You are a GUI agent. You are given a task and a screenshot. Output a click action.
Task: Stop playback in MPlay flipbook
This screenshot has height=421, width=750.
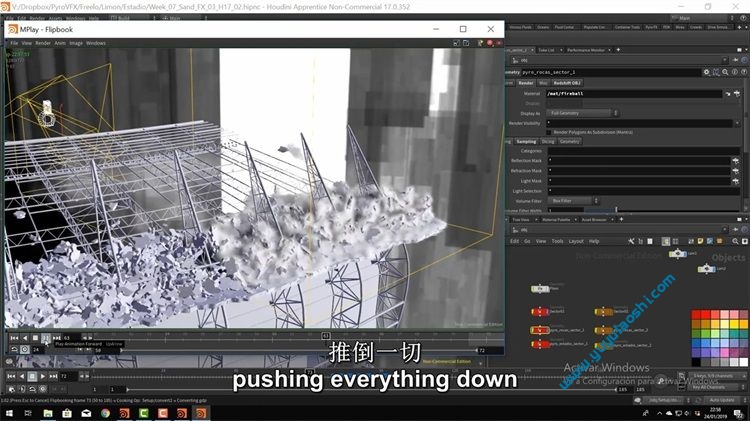tap(35, 338)
